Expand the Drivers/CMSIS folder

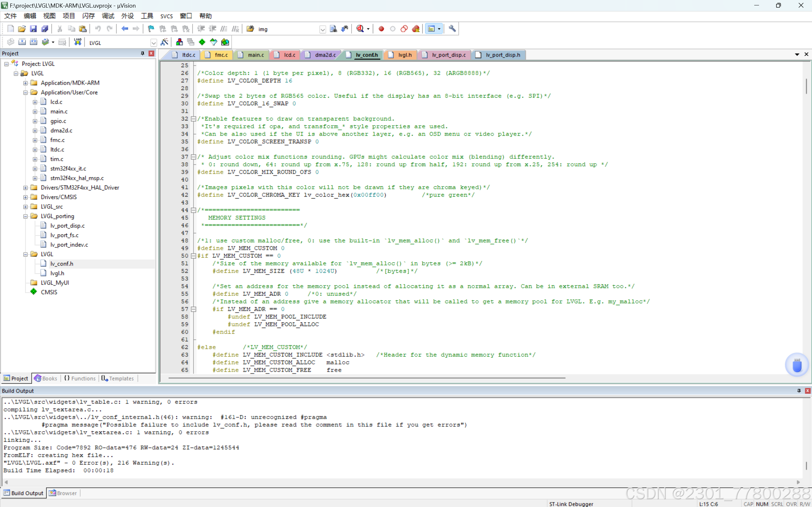[25, 197]
